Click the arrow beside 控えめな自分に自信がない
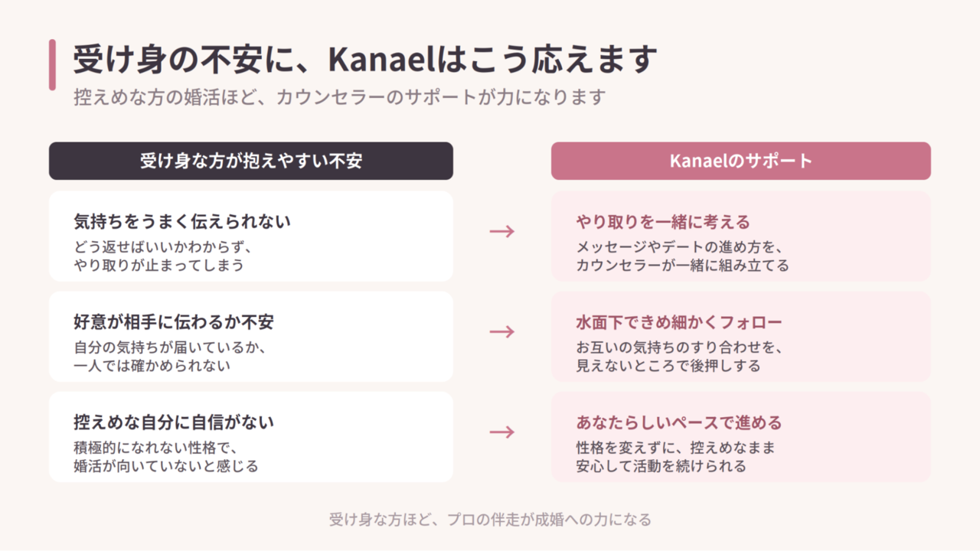This screenshot has height=551, width=980. (x=501, y=432)
